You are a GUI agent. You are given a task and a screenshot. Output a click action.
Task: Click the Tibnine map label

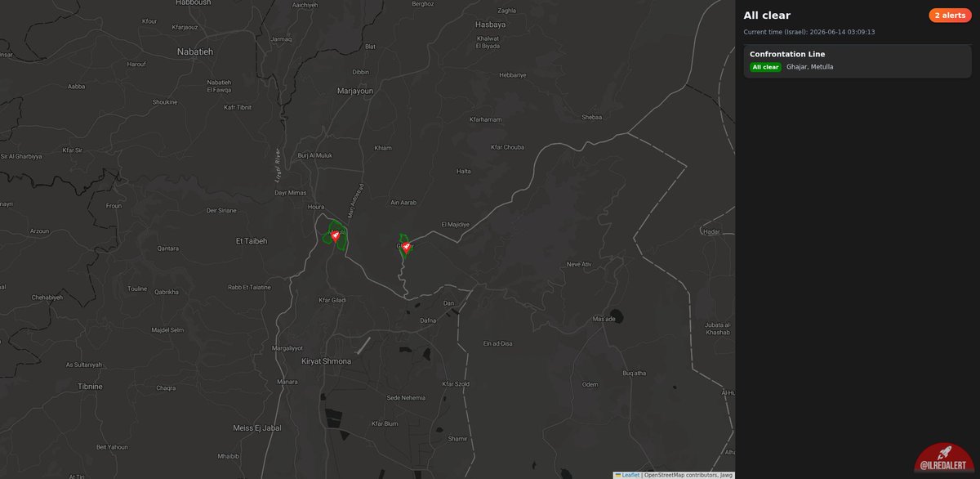point(90,386)
